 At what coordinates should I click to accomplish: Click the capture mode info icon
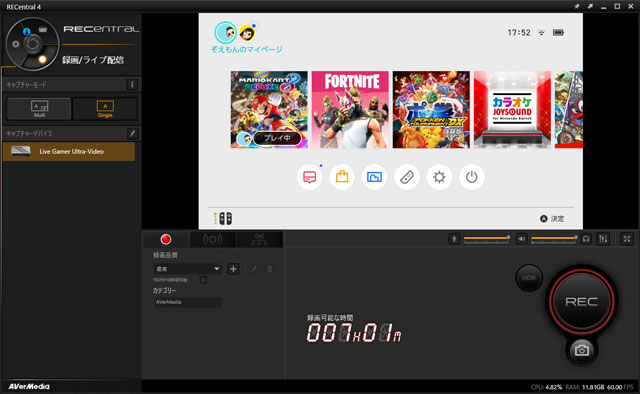click(132, 85)
